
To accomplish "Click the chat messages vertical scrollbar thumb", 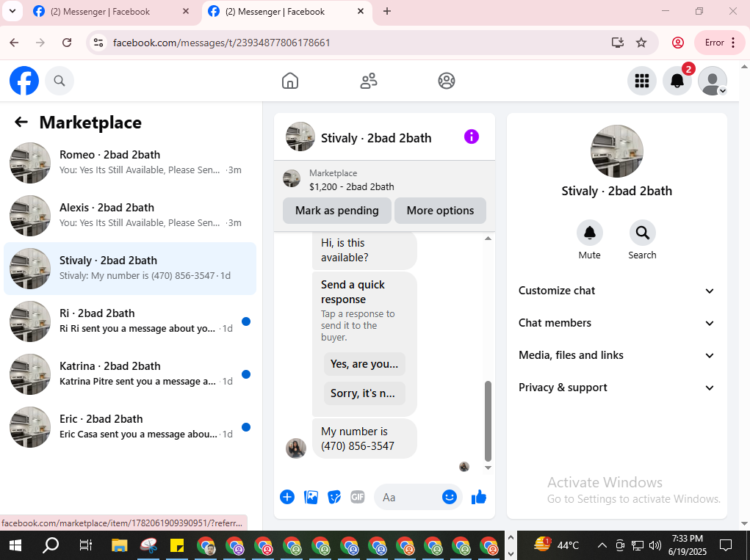I will [488, 421].
